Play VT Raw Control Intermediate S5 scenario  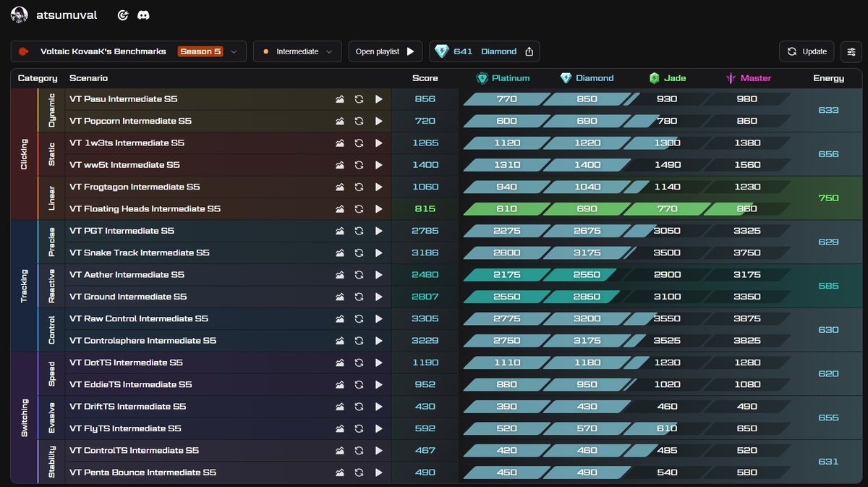[x=378, y=318]
